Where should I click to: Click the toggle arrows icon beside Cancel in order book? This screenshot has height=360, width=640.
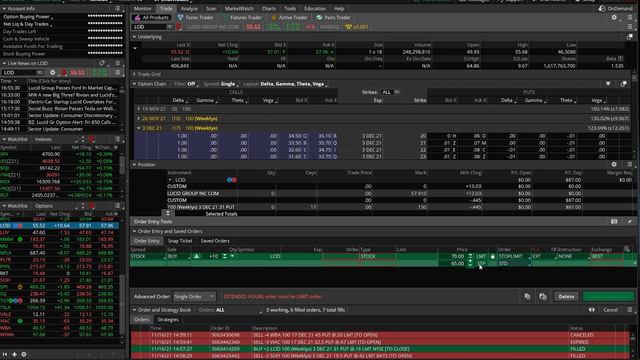592,310
